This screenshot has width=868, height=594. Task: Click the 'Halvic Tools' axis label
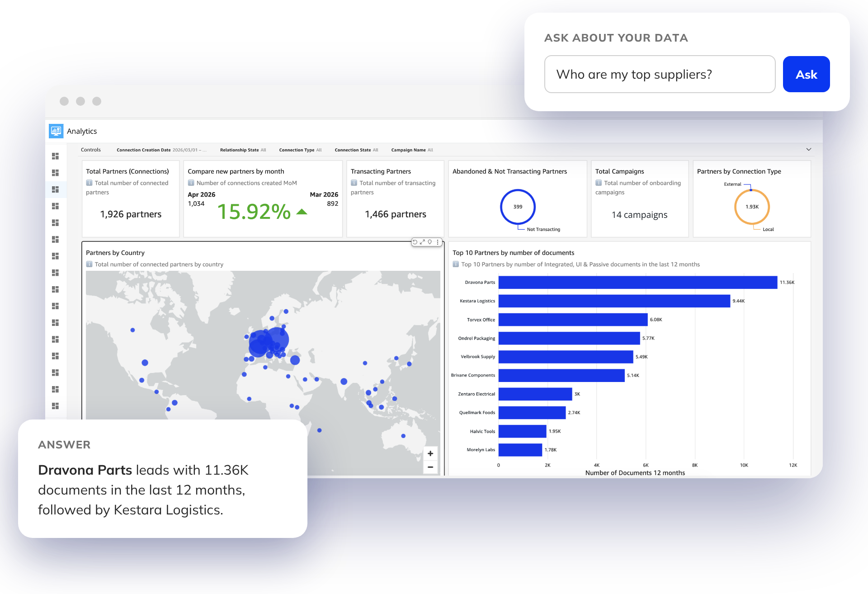(x=482, y=432)
